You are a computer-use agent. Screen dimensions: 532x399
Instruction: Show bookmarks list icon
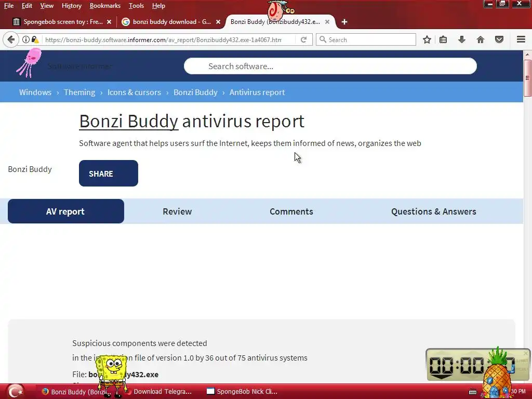(443, 39)
